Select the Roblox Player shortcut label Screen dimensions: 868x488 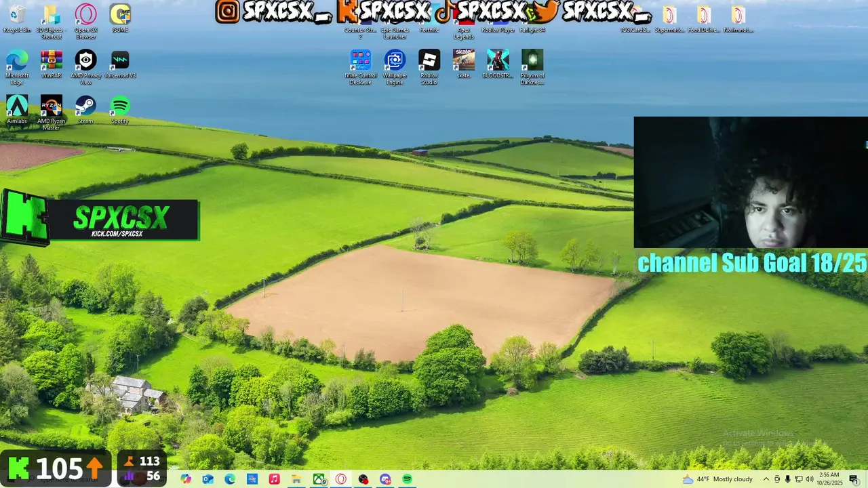pyautogui.click(x=498, y=30)
